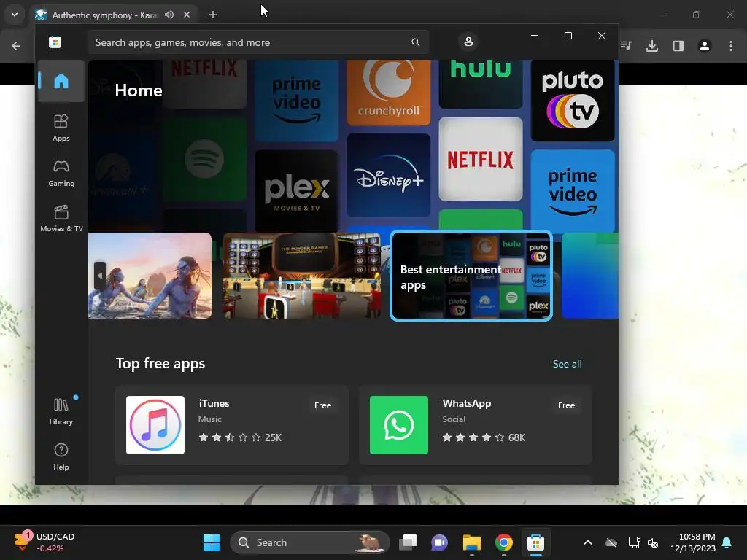This screenshot has height=560, width=747.
Task: Click the large Netflix tile in the banner
Action: pos(481,159)
